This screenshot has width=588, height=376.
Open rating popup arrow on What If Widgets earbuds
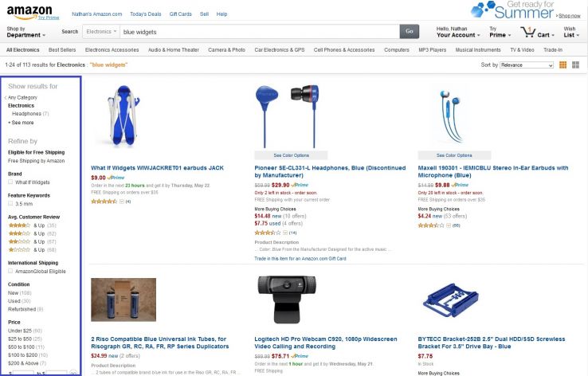click(121, 202)
